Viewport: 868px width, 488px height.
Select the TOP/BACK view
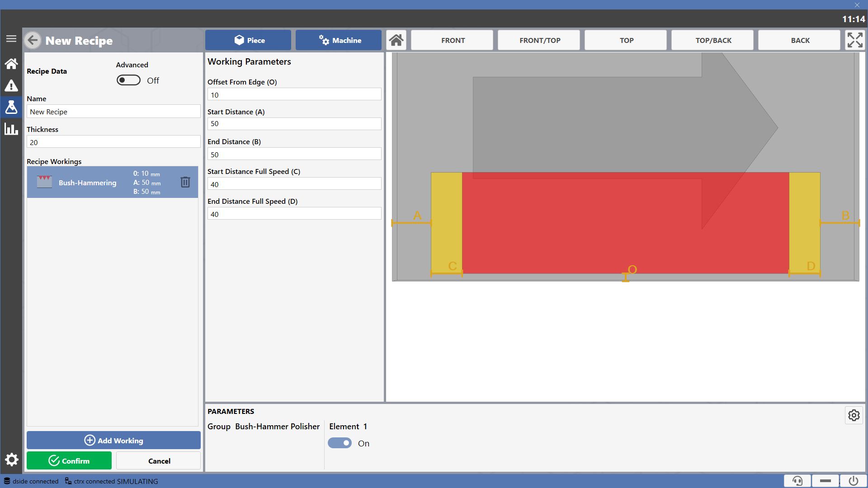[x=712, y=40]
